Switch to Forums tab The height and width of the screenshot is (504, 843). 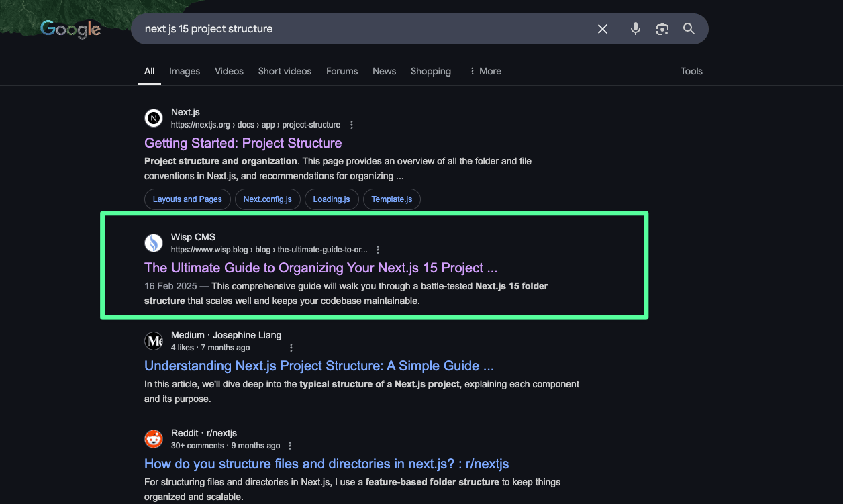point(342,71)
